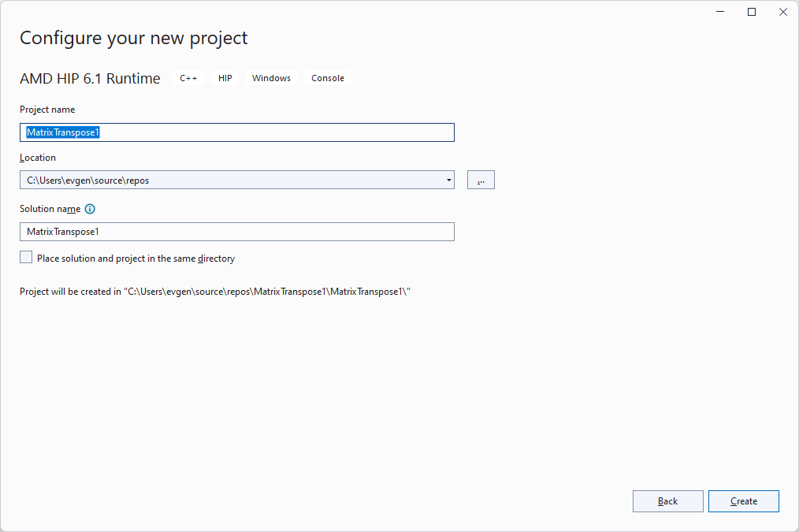
Task: Click the Project name label
Action: pos(47,110)
